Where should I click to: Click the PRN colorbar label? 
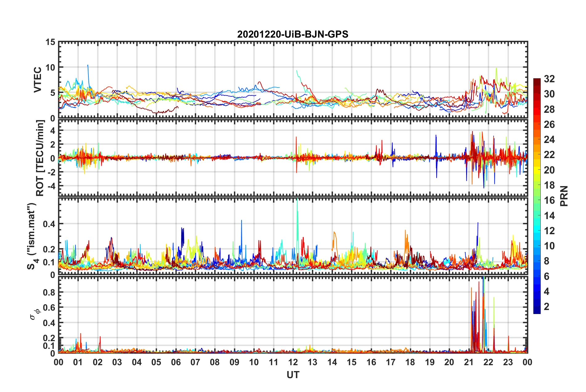[564, 196]
